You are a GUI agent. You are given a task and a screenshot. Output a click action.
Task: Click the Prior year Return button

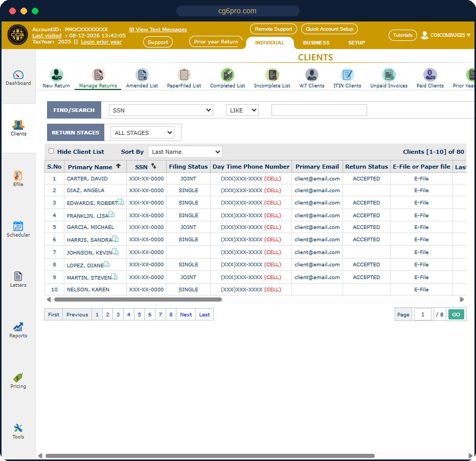(216, 41)
